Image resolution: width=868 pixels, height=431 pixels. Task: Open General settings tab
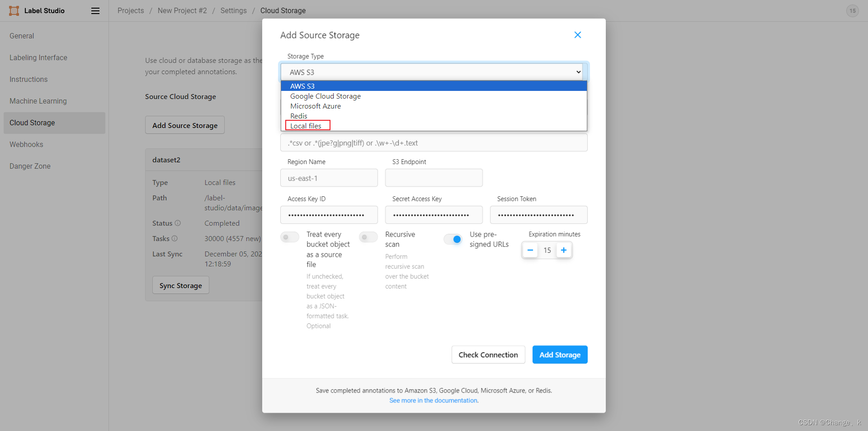tap(54, 36)
